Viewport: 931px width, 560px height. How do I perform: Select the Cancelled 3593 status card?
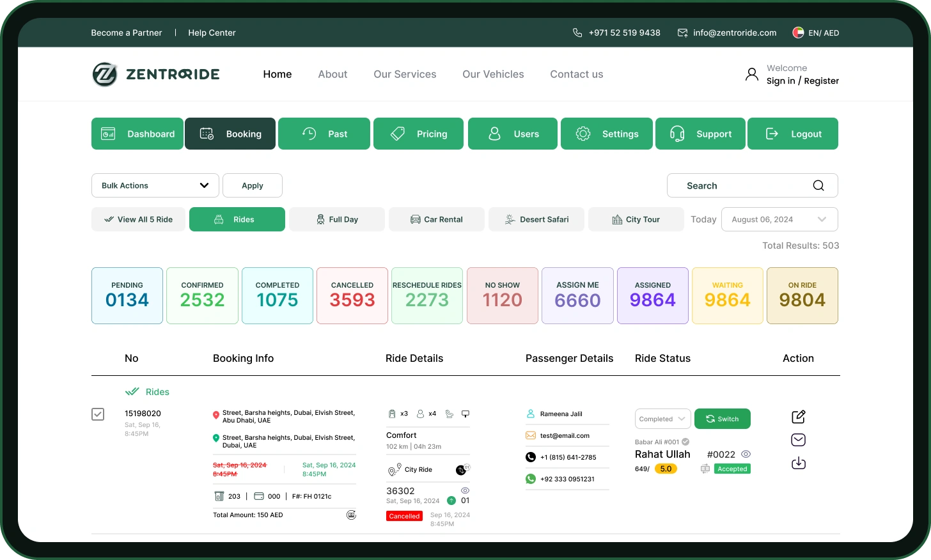click(x=352, y=295)
